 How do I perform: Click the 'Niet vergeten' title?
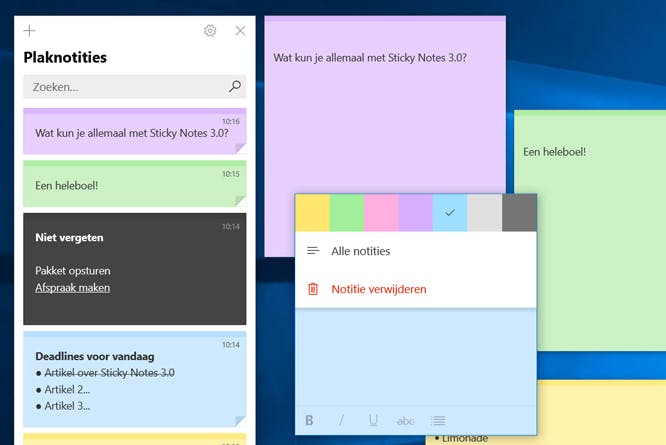[69, 237]
